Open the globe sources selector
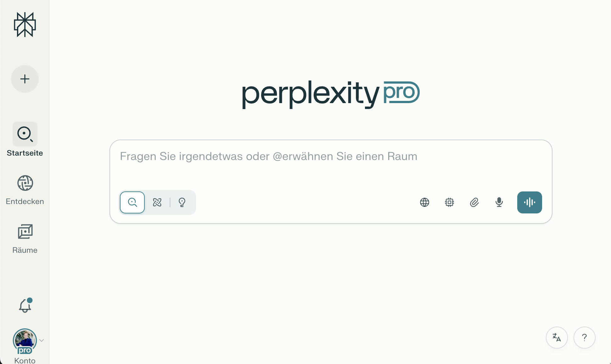 pyautogui.click(x=424, y=202)
